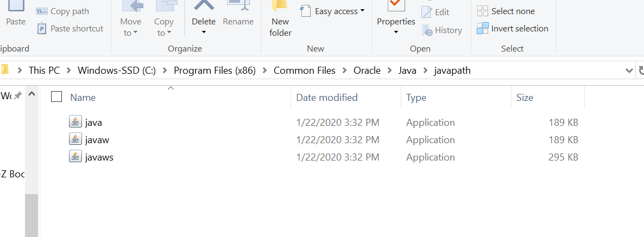
Task: Click the Paste shortcut icon
Action: (41, 28)
